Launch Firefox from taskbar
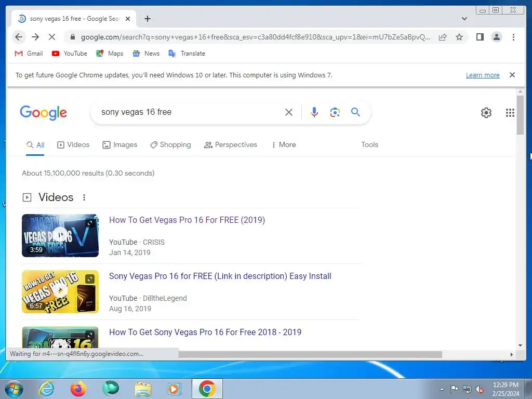The width and height of the screenshot is (532, 399). tap(78, 389)
